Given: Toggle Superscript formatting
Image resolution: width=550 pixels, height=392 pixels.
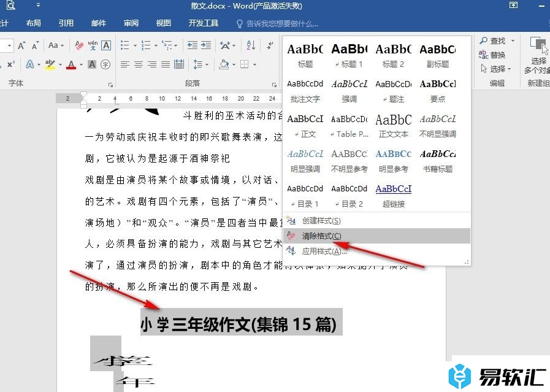Looking at the screenshot, I should [11, 64].
